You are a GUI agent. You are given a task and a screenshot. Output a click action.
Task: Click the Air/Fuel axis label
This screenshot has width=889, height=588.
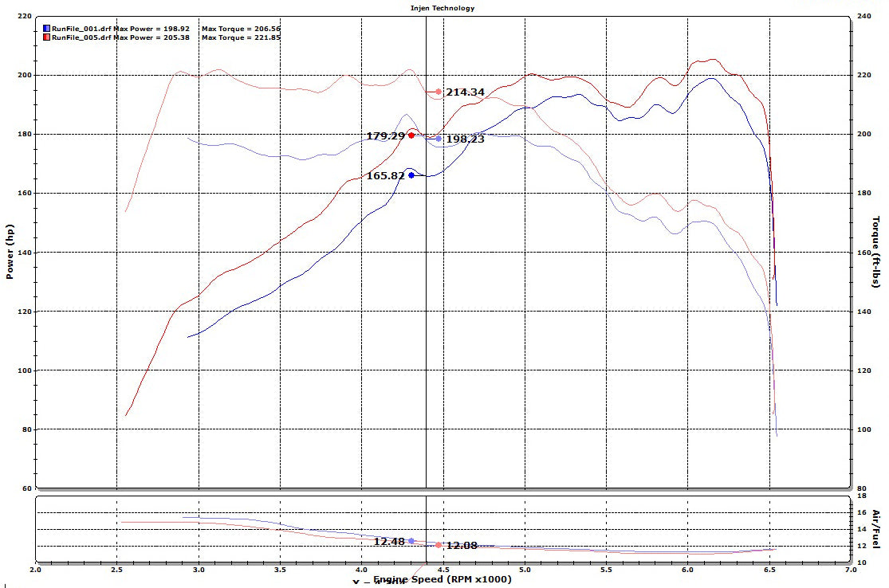876,529
